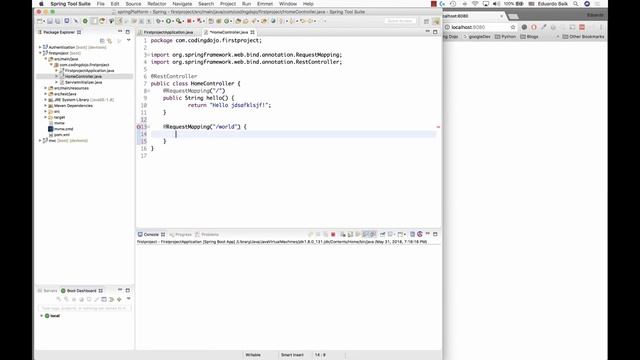Toggle Link with Editor in Package Explorer
This screenshot has width=640, height=360.
[109, 41]
